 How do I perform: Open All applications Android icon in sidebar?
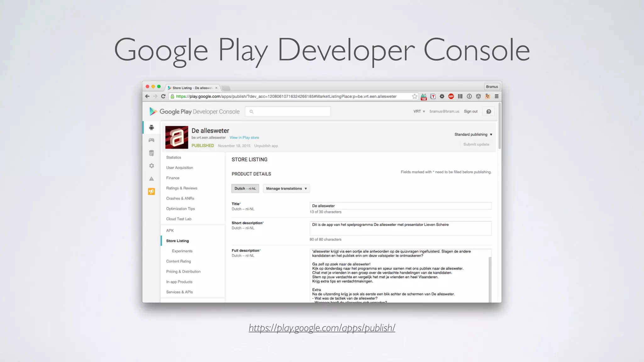tap(152, 127)
